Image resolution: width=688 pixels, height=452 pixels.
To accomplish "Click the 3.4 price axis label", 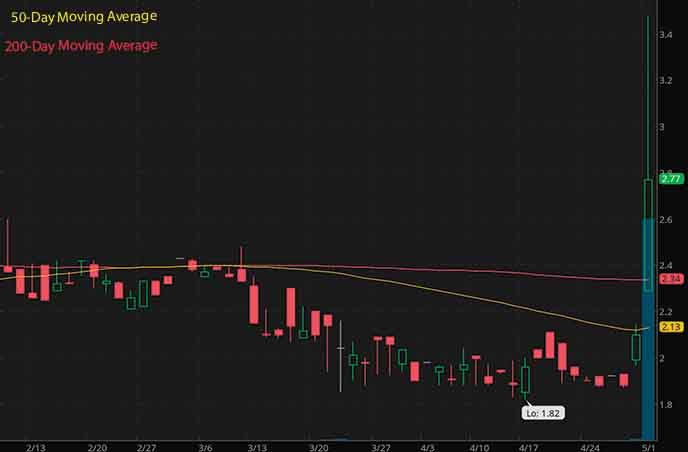I will (x=666, y=34).
